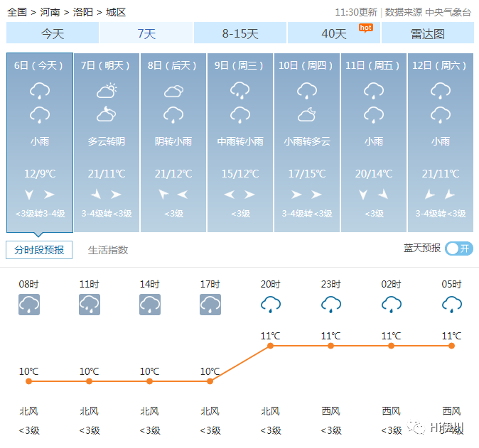Image resolution: width=479 pixels, height=448 pixels.
Task: Click 7日 daytime partly cloudy icon
Action: [x=107, y=91]
